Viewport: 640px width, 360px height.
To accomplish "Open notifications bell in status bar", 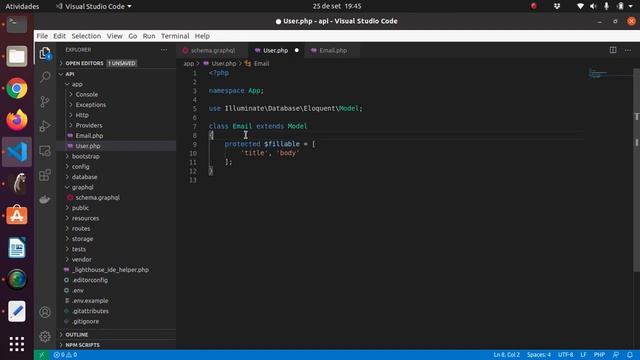I will [630, 355].
